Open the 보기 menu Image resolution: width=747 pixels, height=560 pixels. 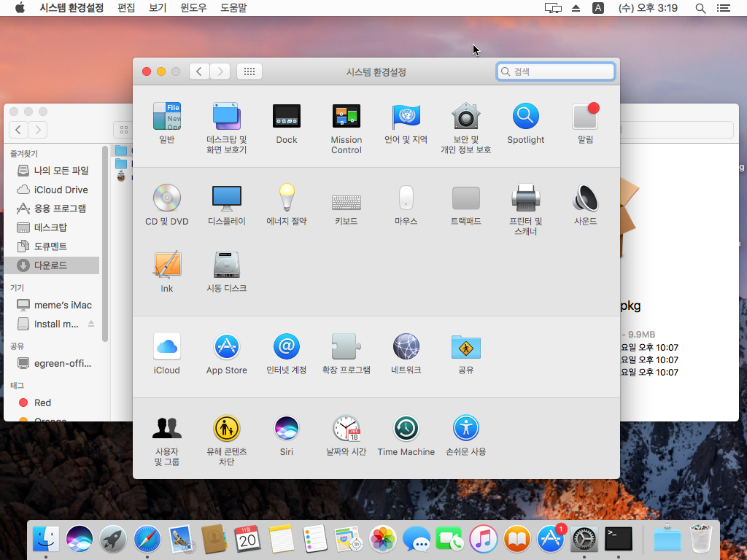pyautogui.click(x=158, y=7)
